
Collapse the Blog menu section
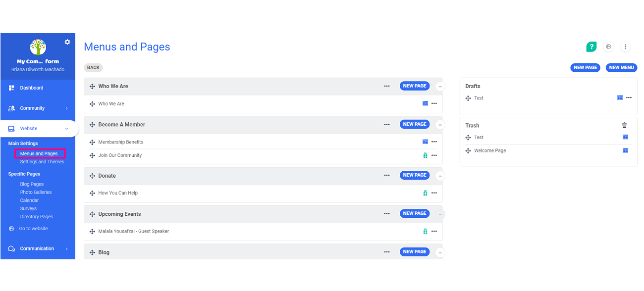[440, 252]
